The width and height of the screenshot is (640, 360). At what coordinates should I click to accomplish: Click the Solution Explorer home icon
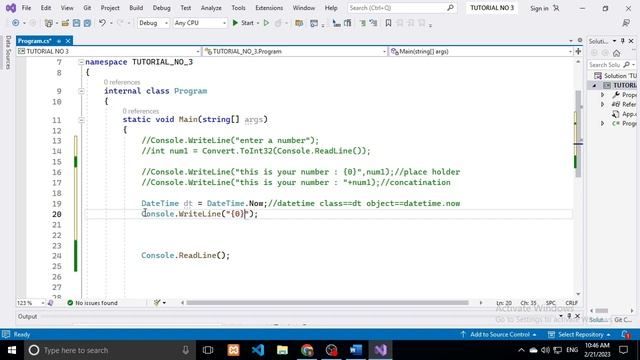[616, 53]
